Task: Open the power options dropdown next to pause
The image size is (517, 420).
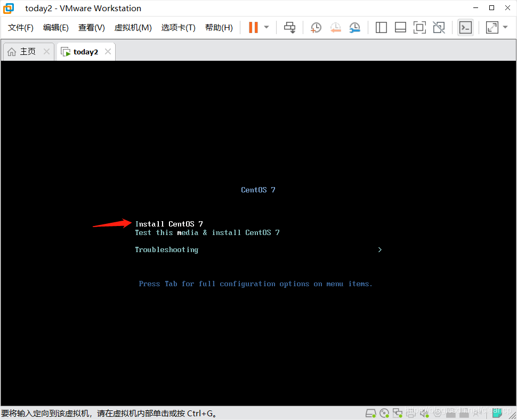Action: [266, 27]
